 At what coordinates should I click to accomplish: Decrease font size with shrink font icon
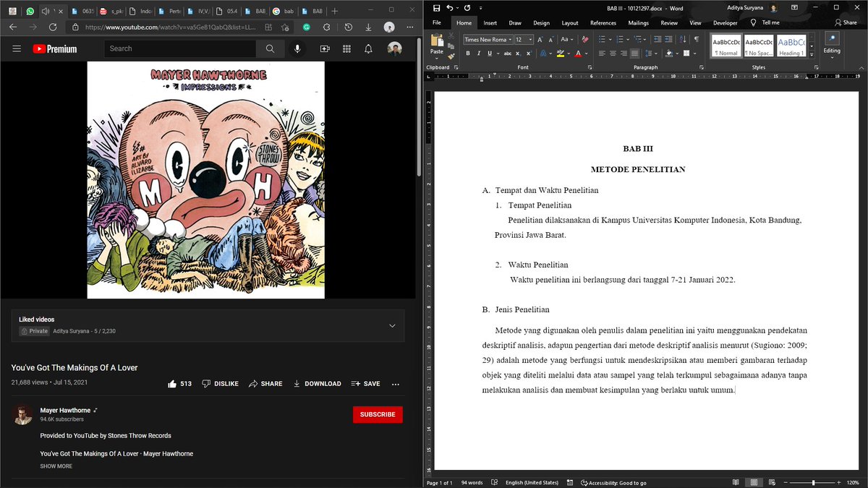(x=551, y=39)
